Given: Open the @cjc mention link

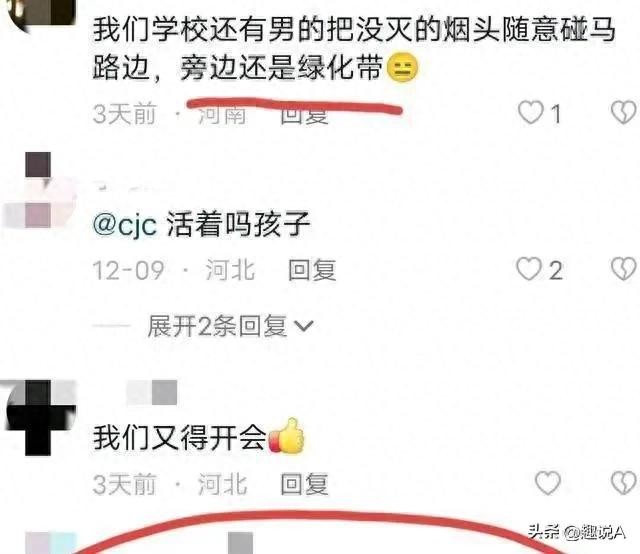Looking at the screenshot, I should [124, 225].
